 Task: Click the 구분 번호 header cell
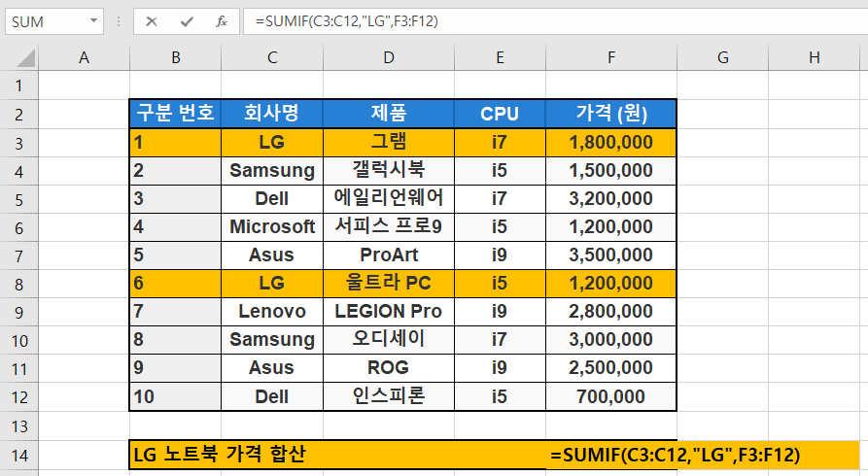176,114
